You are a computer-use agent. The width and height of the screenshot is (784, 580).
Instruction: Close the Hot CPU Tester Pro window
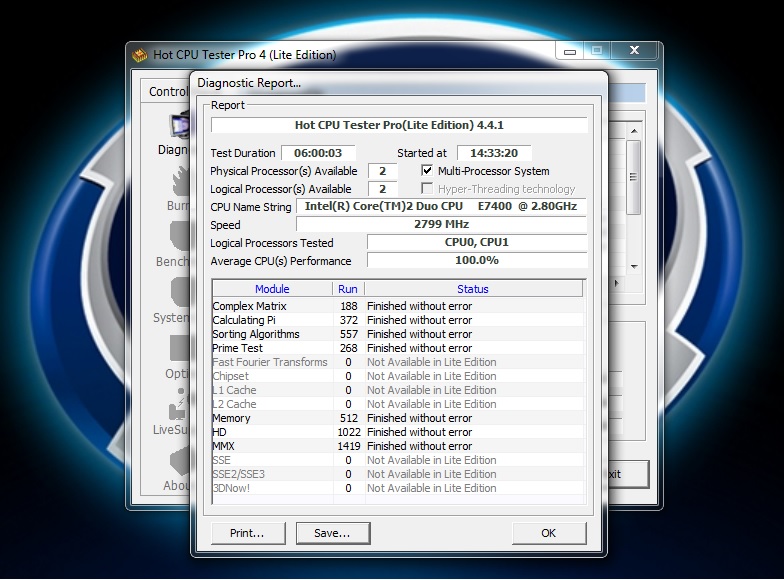tap(634, 50)
